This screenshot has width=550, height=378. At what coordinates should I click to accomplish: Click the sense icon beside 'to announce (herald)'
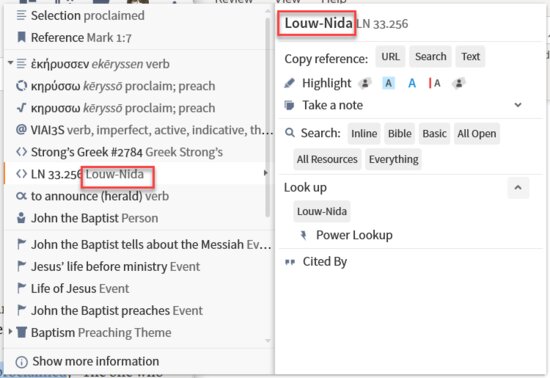point(21,196)
